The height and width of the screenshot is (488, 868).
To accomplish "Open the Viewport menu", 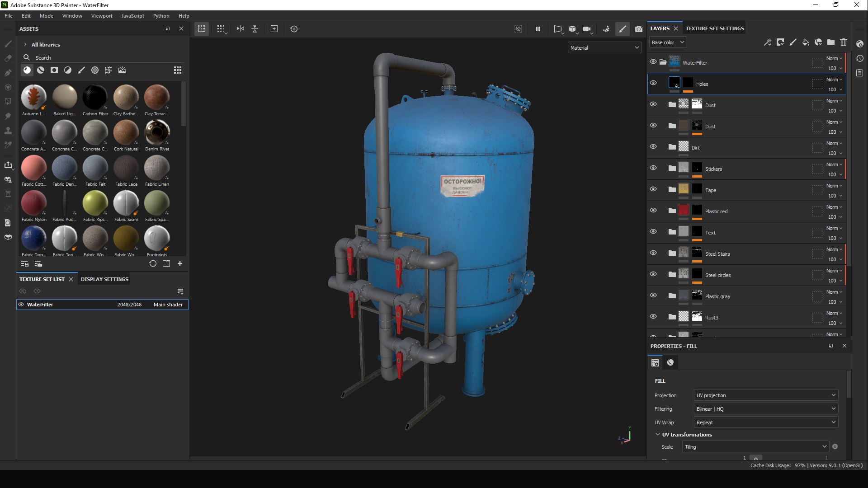I will point(102,16).
